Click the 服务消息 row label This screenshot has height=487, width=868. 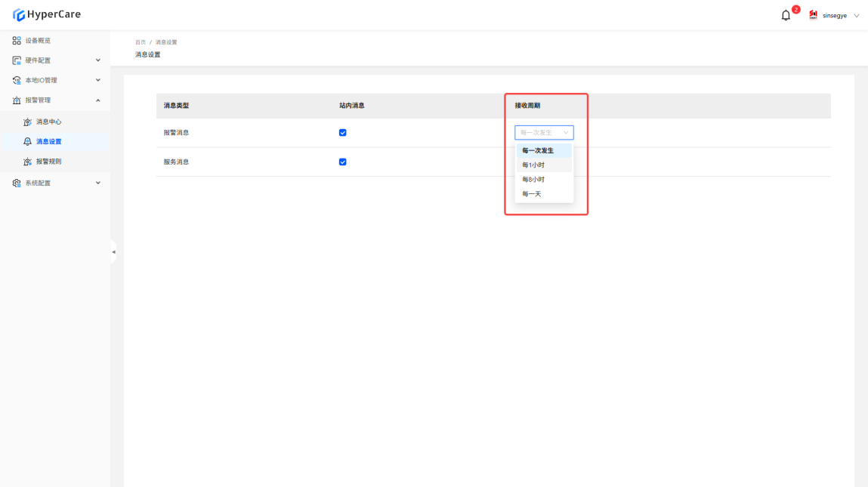tap(176, 162)
